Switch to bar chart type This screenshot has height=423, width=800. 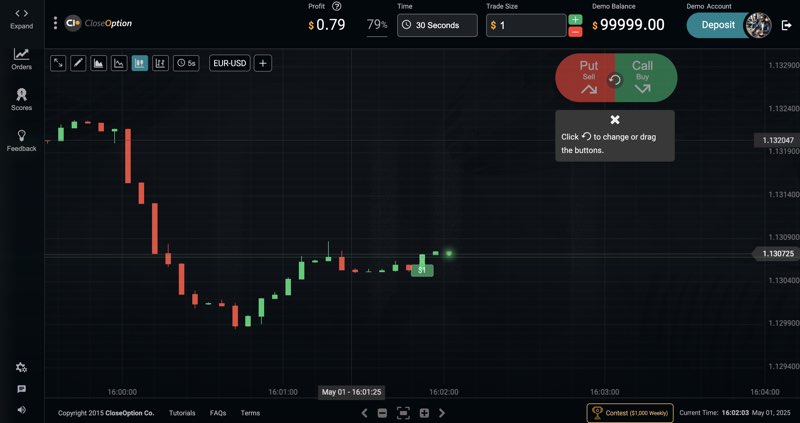point(160,63)
